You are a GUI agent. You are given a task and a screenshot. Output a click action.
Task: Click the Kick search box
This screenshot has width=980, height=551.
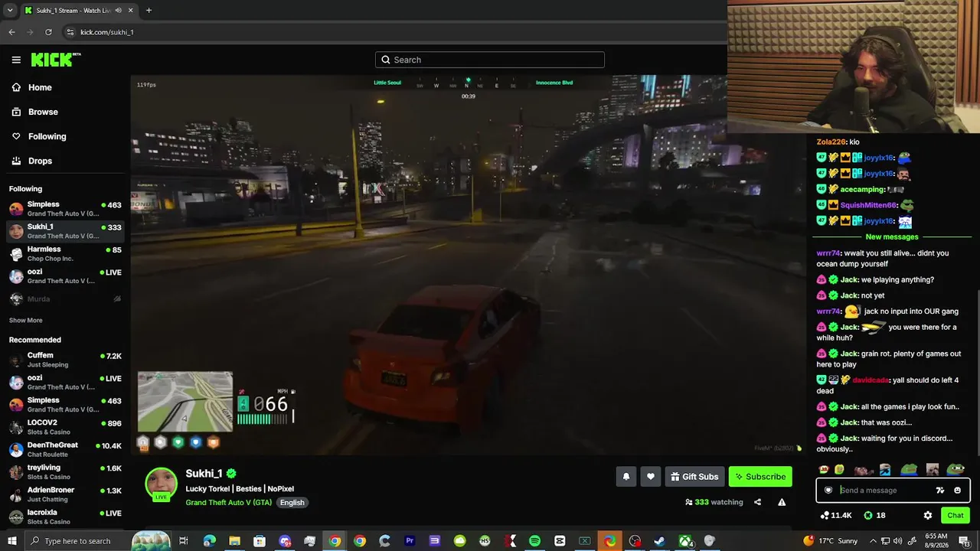pos(490,60)
